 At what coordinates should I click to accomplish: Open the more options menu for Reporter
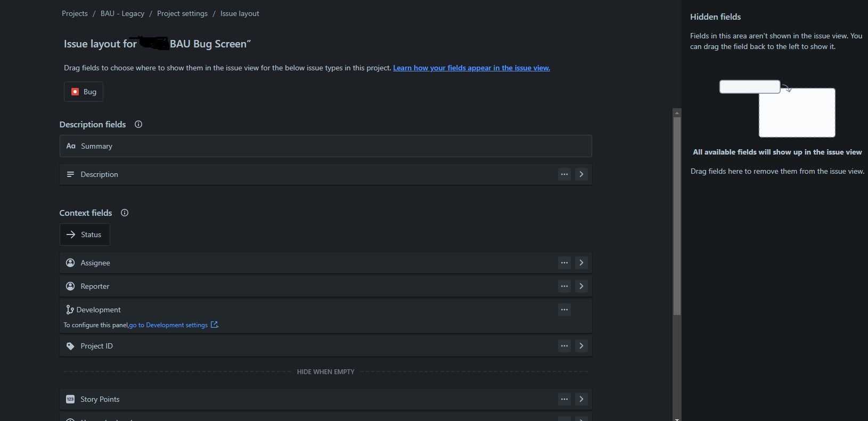coord(564,286)
